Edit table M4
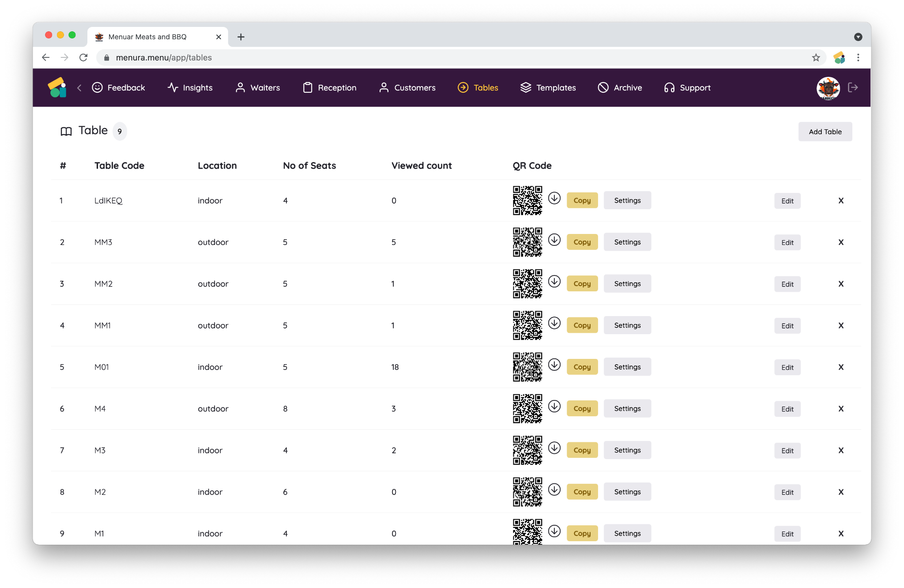 tap(787, 409)
